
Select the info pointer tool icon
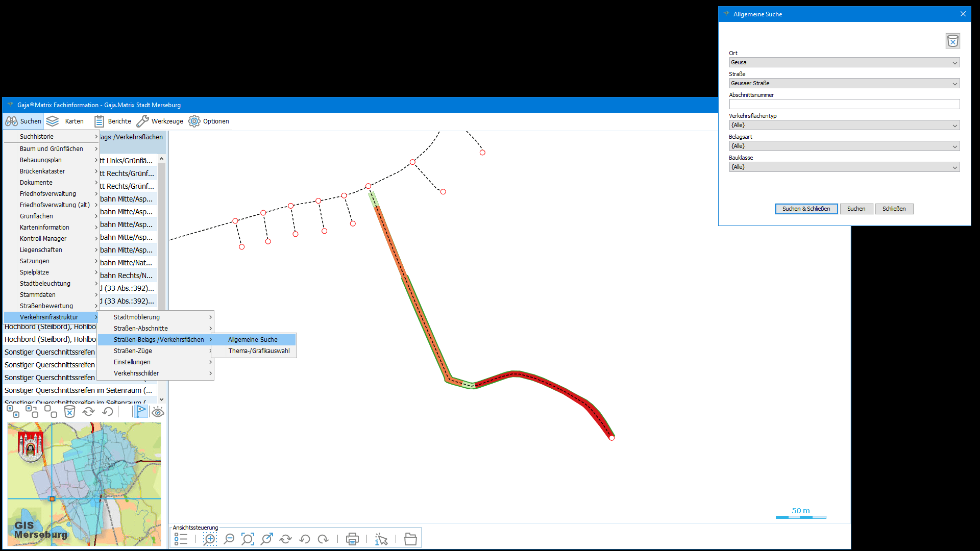click(381, 539)
